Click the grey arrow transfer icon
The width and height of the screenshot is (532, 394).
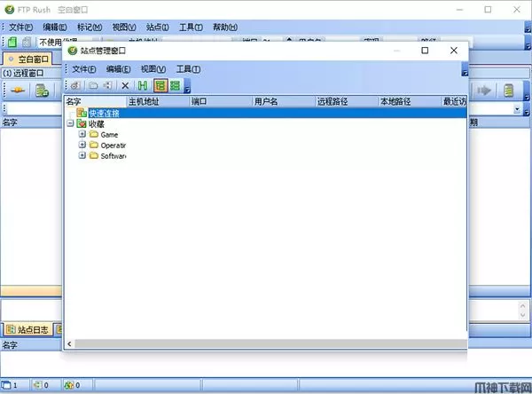tap(484, 91)
